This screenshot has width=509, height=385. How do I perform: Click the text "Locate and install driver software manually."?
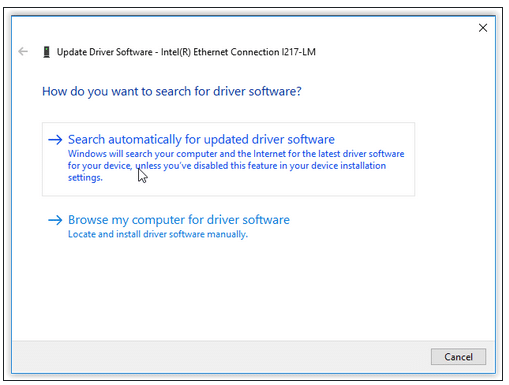pos(158,234)
